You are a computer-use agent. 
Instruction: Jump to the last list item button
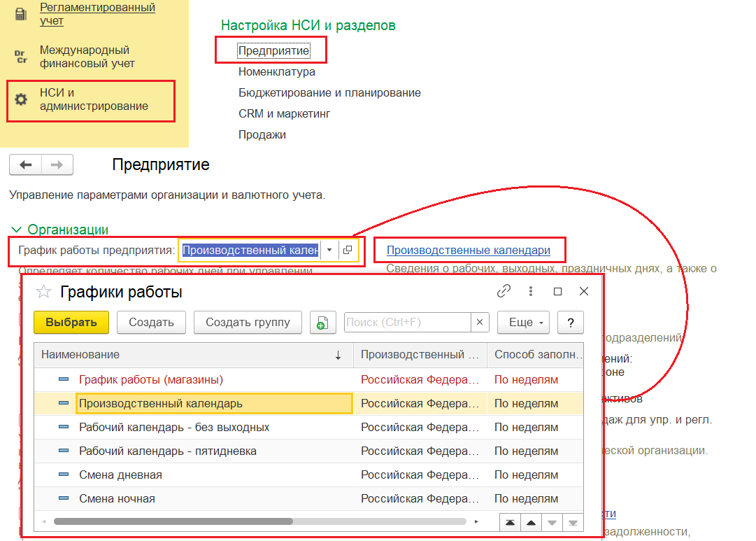(573, 523)
